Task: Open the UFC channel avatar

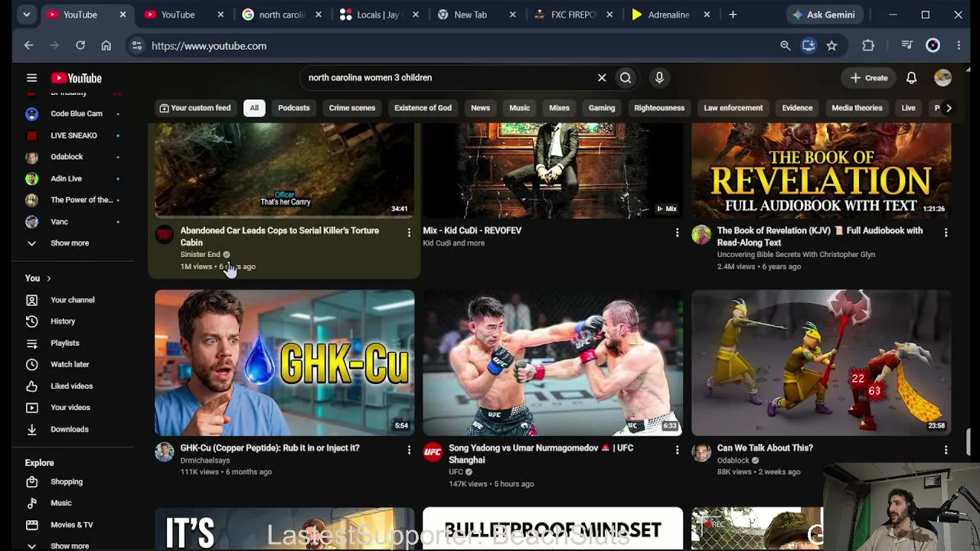Action: click(433, 452)
